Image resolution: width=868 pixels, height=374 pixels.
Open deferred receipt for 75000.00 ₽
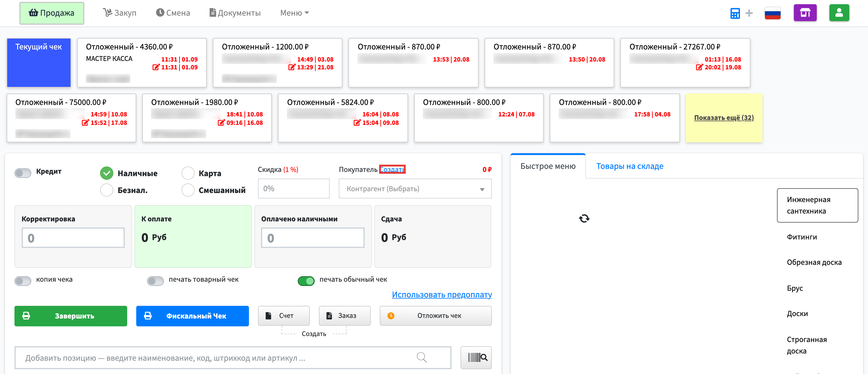coord(71,118)
